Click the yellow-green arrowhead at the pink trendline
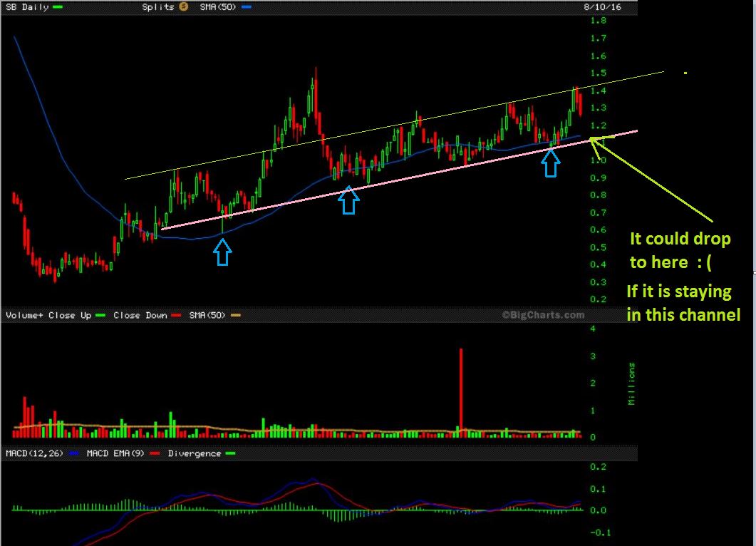Screen dimensions: 756x546 coord(596,140)
